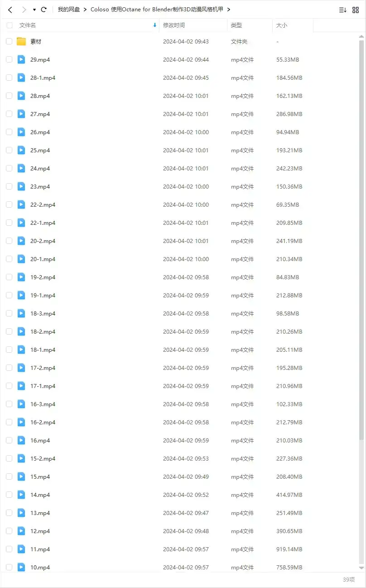This screenshot has height=588, width=366.
Task: Expand the breadcrumb chevron after the folder name
Action: [x=229, y=10]
